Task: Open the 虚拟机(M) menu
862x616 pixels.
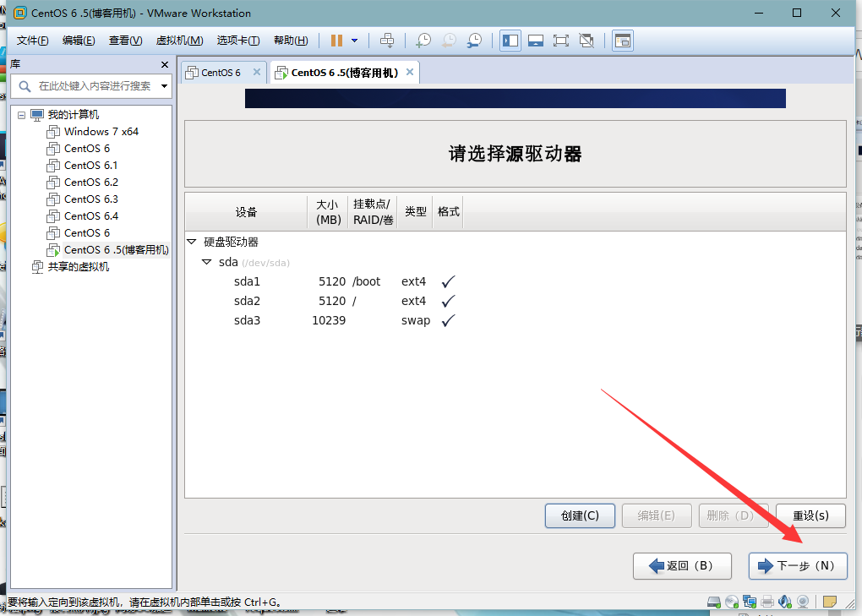Action: click(x=180, y=41)
